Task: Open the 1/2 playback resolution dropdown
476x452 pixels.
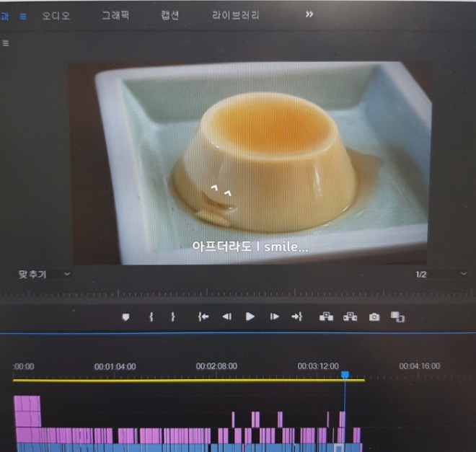Action: click(441, 274)
